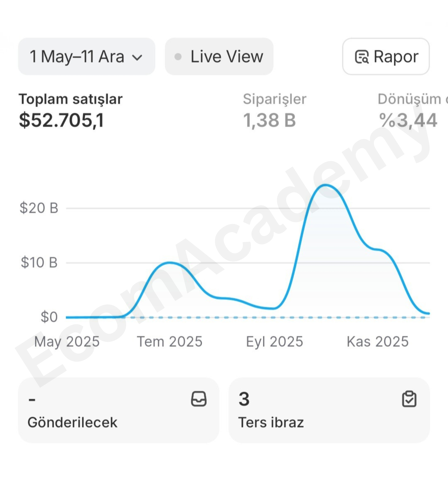Open Live View
448x480 pixels.
[219, 56]
